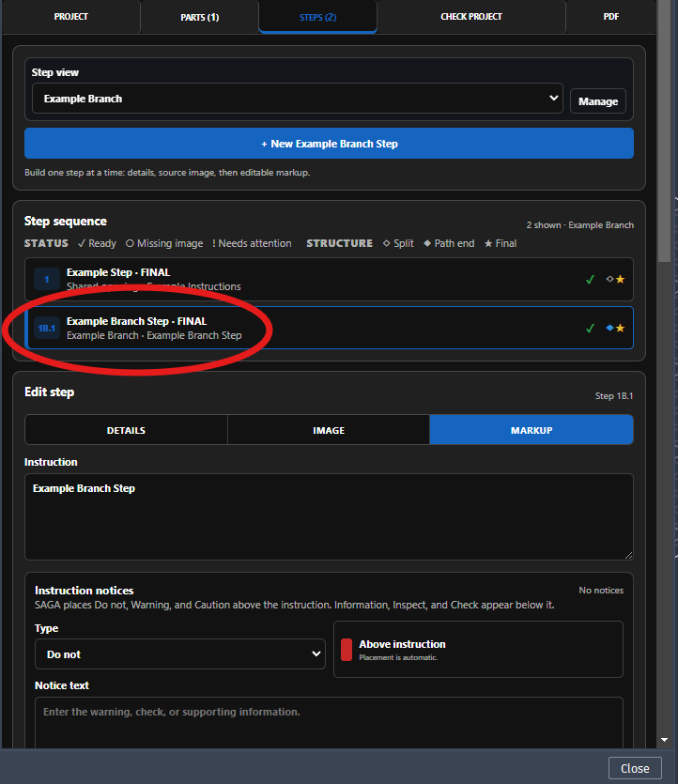Viewport: 678px width, 784px height.
Task: Click green ready checkmark on Example Step row
Action: (590, 280)
